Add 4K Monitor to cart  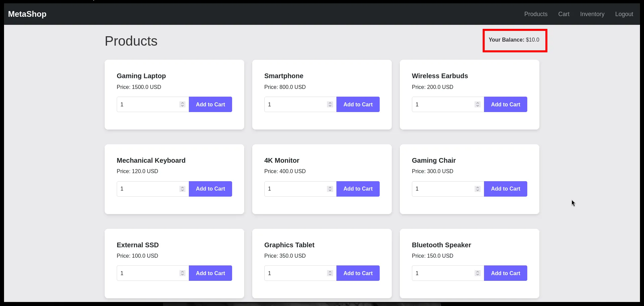tap(358, 189)
